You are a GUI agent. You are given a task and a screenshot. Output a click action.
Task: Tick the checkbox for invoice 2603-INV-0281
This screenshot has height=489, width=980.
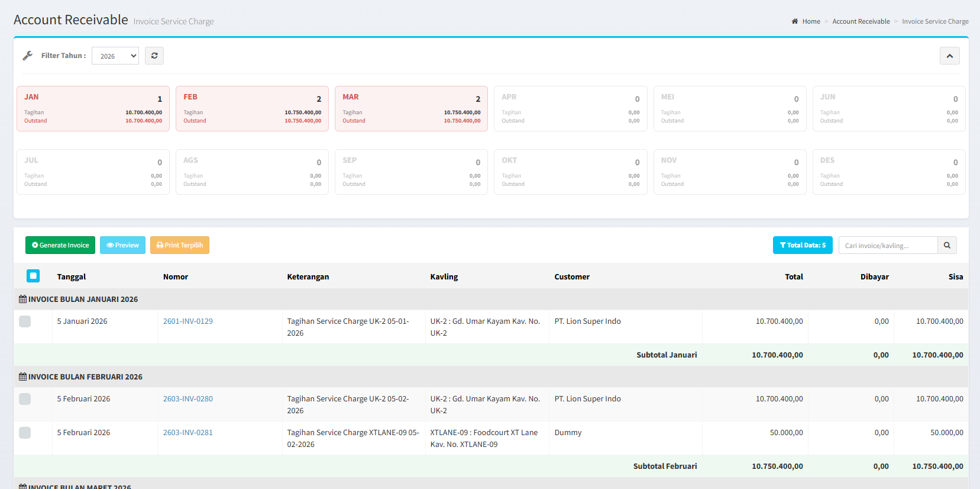click(x=25, y=433)
